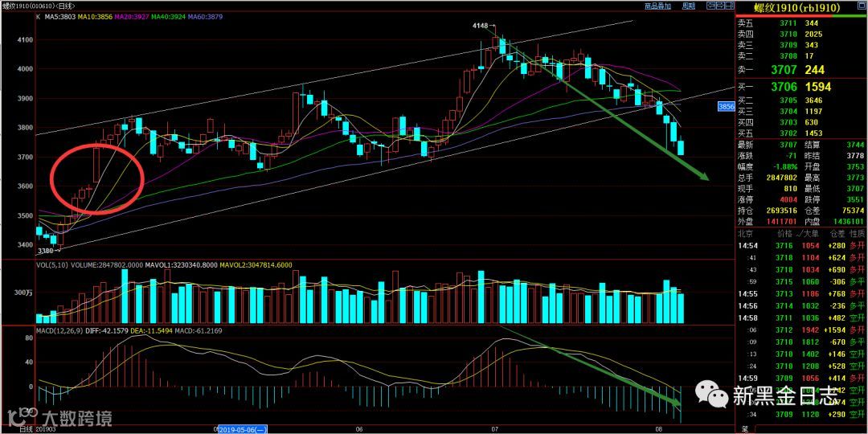Click the 价格 column header in tick list
Viewport: 868px width, 434px height.
pyautogui.click(x=784, y=235)
